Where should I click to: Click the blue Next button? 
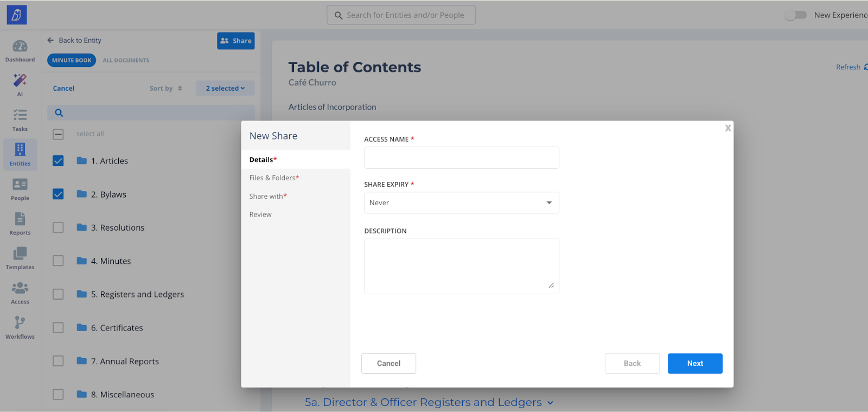(x=694, y=364)
